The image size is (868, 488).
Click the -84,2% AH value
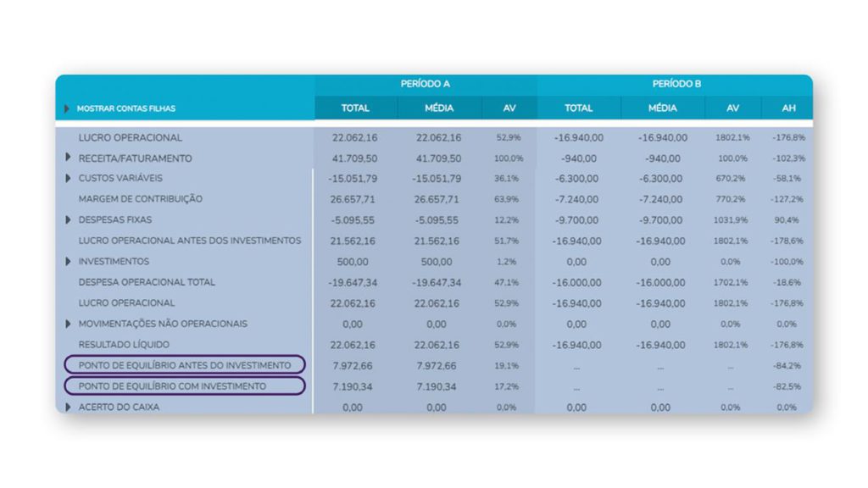787,366
